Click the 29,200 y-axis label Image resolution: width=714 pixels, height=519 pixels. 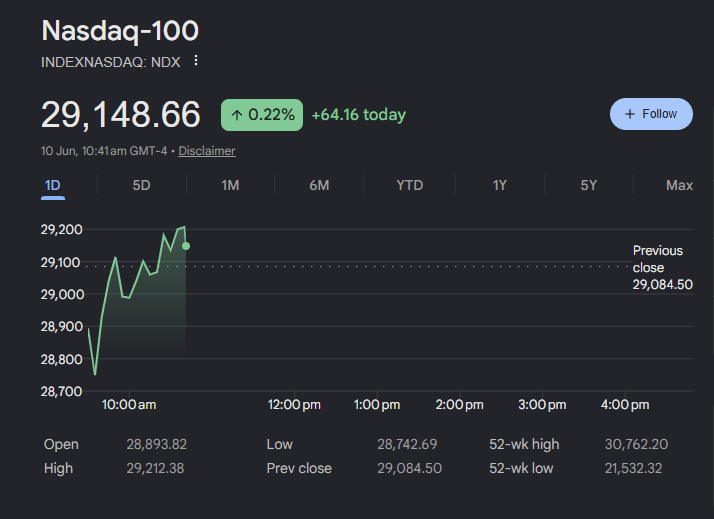point(62,229)
